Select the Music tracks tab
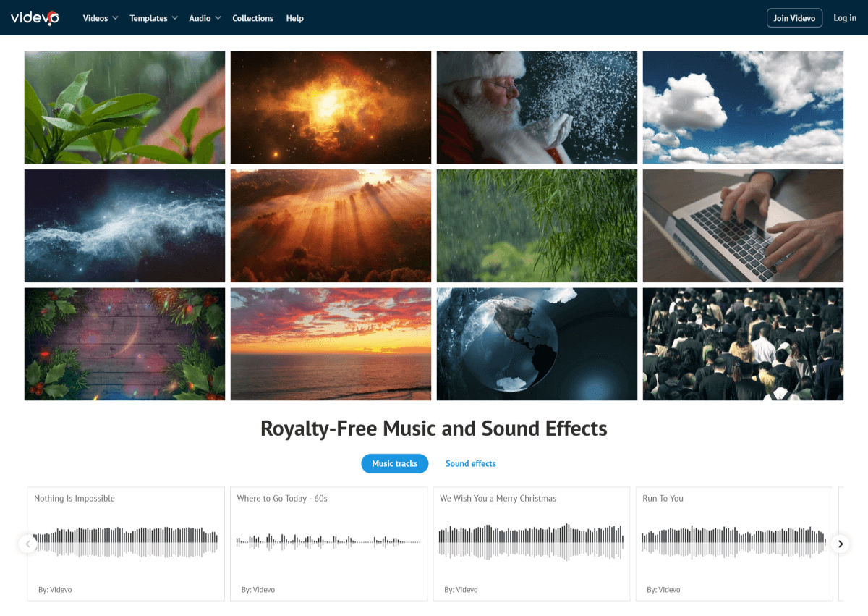Image resolution: width=868 pixels, height=616 pixels. point(395,463)
